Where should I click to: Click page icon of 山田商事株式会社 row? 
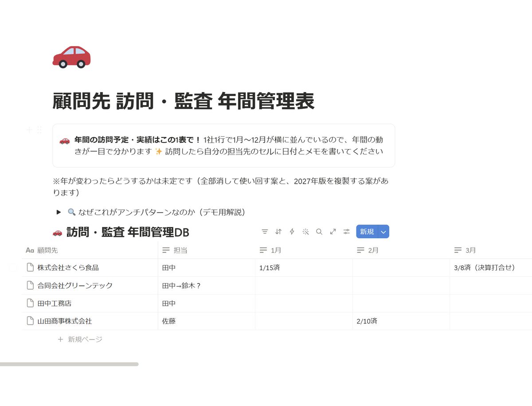(x=30, y=321)
